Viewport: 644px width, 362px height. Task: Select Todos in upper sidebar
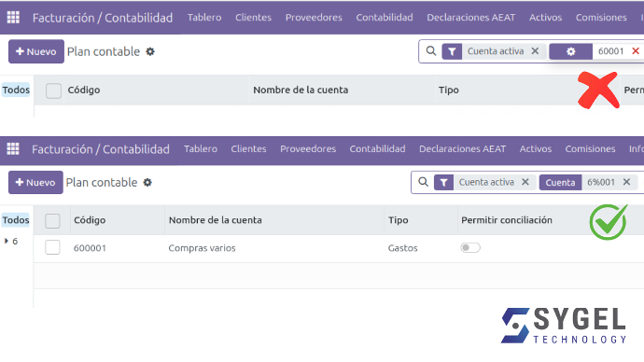(16, 90)
